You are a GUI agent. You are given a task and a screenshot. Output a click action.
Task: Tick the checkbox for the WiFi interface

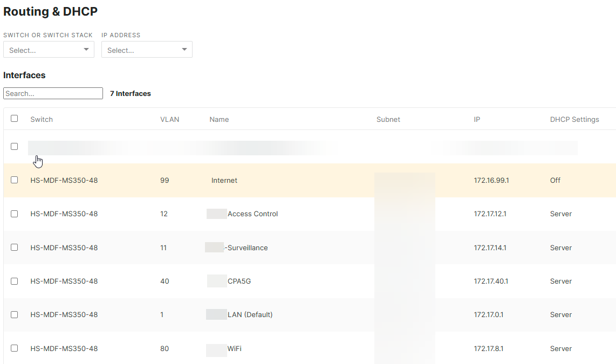14,348
